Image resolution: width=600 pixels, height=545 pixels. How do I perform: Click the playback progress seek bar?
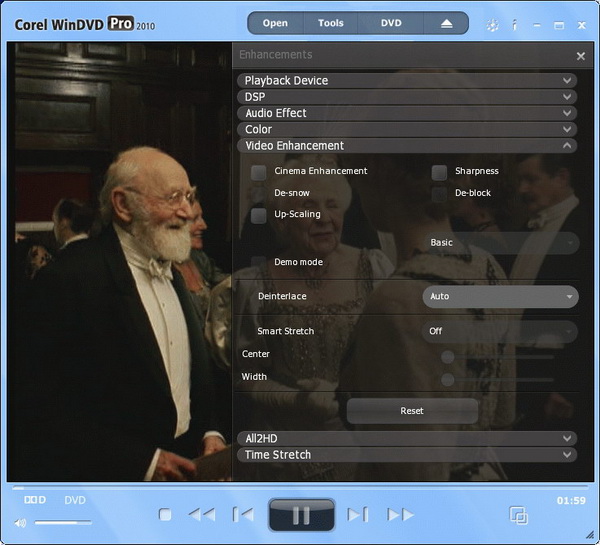(300, 488)
